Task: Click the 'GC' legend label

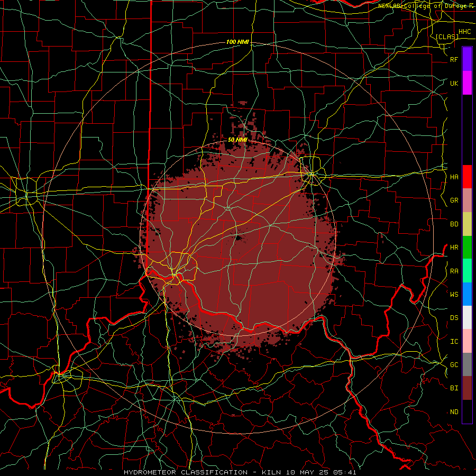Action: (x=454, y=365)
